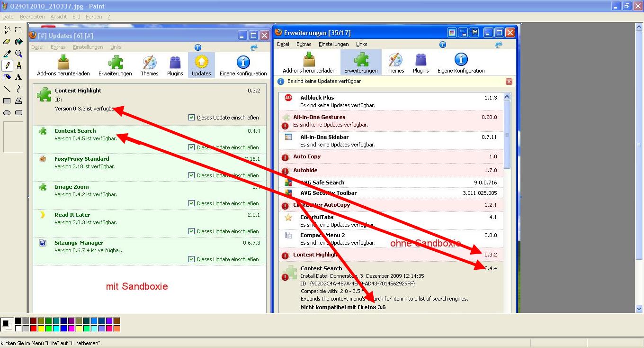The height and width of the screenshot is (348, 644).
Task: Click the blue arrow icon in Updates window
Action: point(254,47)
